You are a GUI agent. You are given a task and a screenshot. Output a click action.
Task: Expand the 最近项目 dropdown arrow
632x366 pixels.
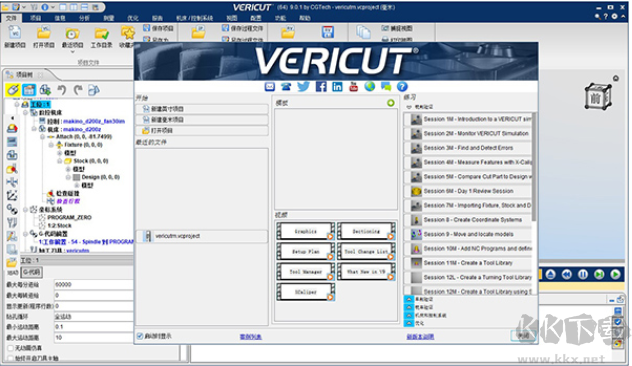coord(73,52)
